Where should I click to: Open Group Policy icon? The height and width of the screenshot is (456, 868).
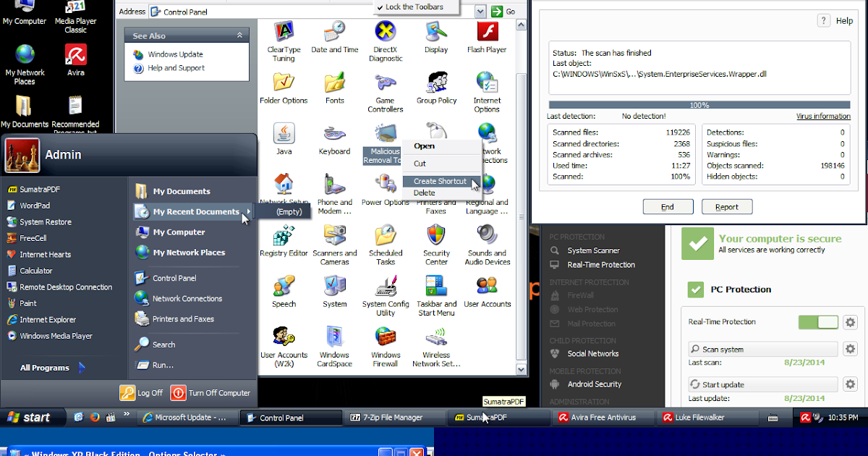click(436, 83)
